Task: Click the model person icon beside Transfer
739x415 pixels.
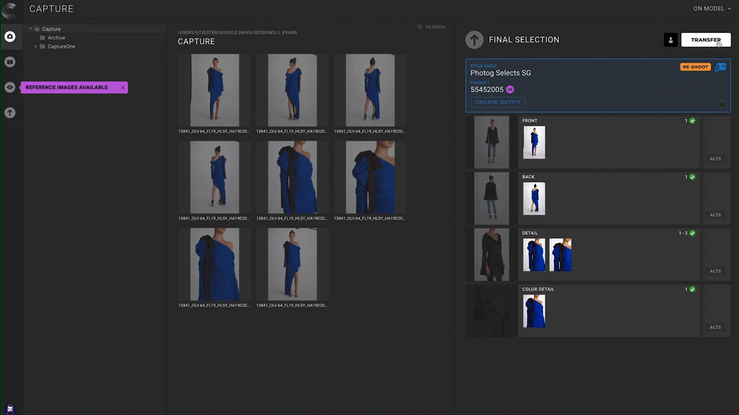Action: [x=670, y=40]
